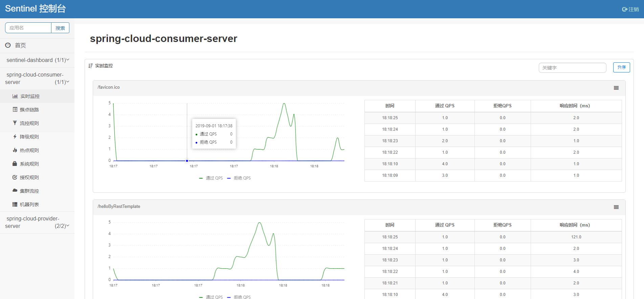
Task: Expand the spring-cloud-provider-server (2/2) app group
Action: 37,222
